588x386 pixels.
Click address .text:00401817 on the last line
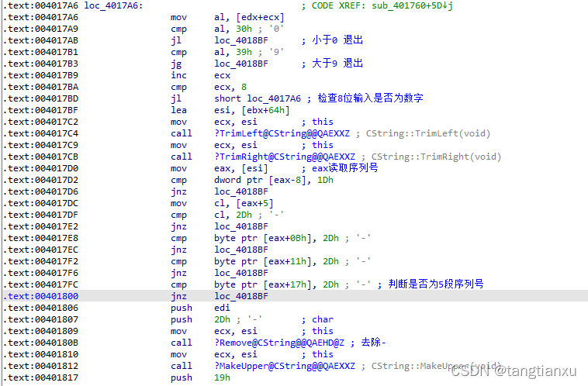click(41, 377)
